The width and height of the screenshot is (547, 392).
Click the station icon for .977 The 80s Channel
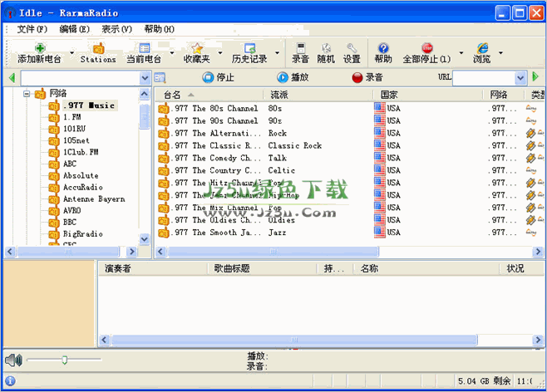click(x=163, y=109)
